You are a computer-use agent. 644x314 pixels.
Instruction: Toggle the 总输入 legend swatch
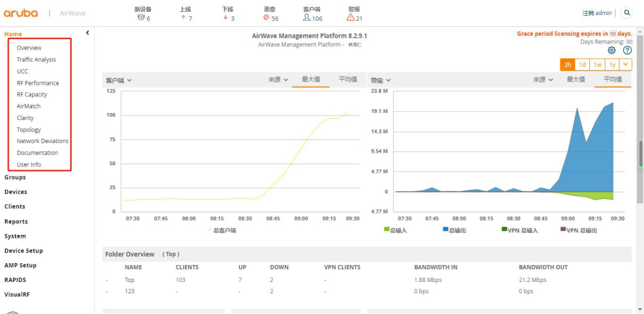pyautogui.click(x=387, y=229)
